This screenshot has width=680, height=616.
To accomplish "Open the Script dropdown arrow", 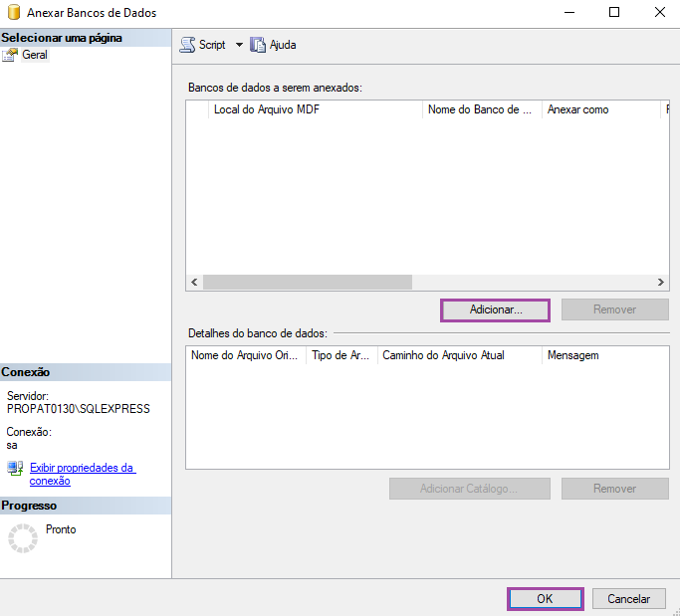I will (x=239, y=45).
